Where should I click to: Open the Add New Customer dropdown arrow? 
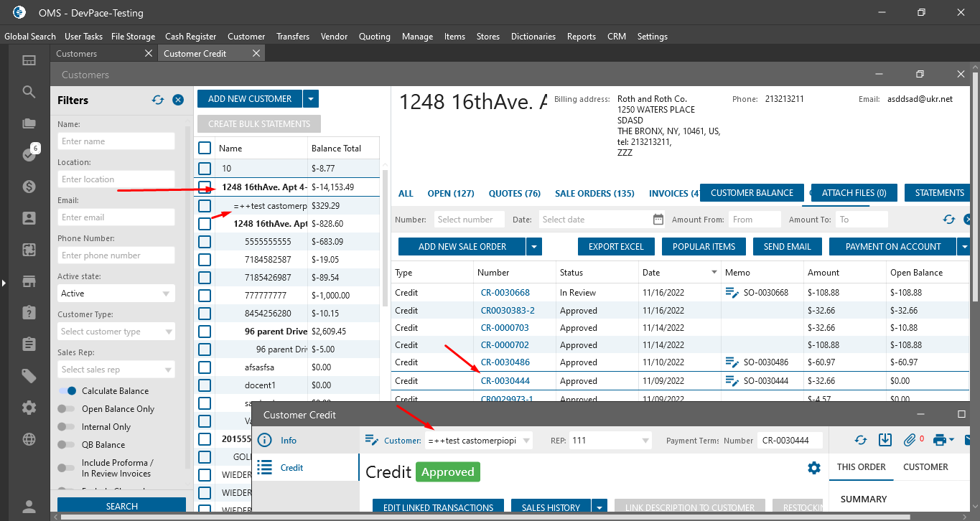coord(310,99)
